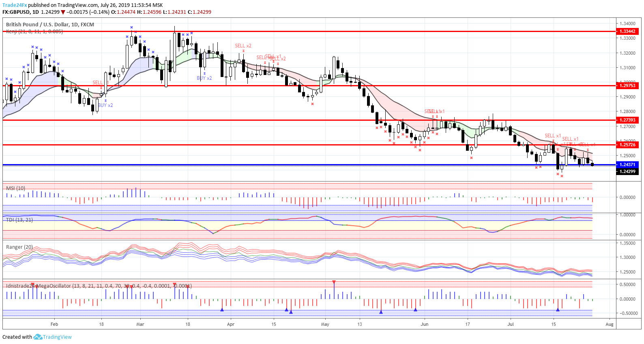Click the BUY x2 signal label in February
This screenshot has height=344, width=644.
point(105,105)
